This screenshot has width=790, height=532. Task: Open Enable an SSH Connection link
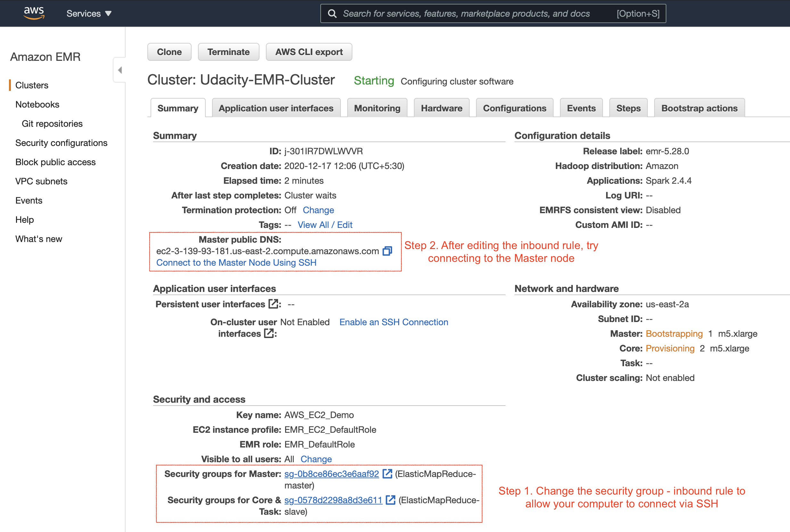[393, 322]
